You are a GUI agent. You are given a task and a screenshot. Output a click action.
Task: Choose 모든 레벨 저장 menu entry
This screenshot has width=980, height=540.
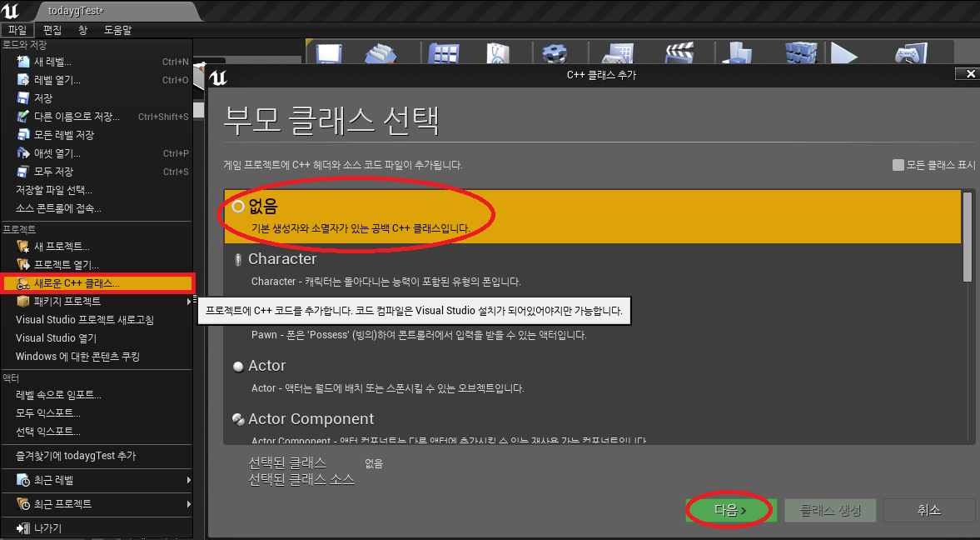97,135
